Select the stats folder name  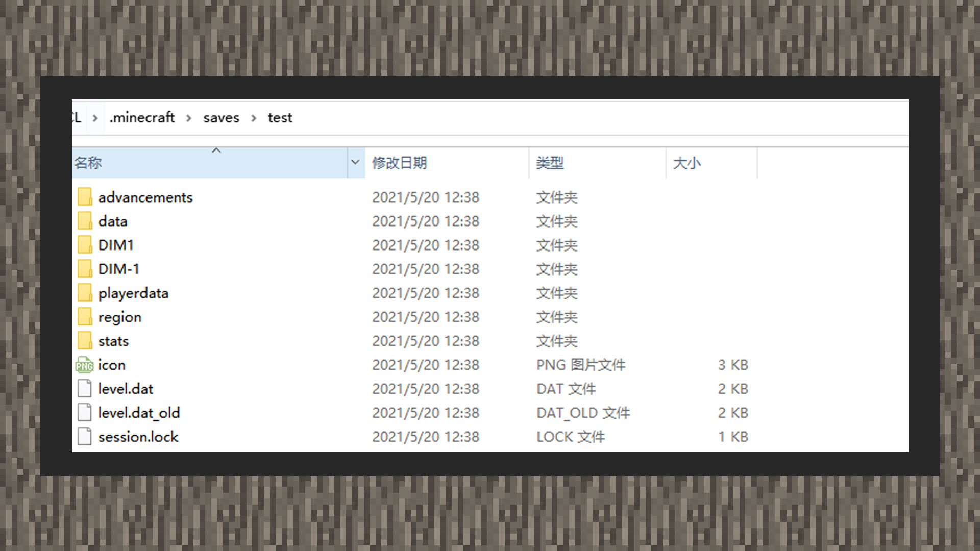[113, 341]
